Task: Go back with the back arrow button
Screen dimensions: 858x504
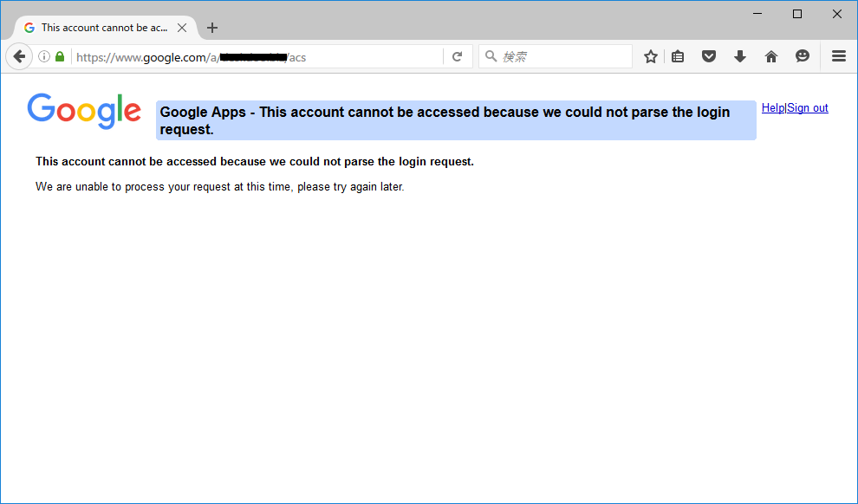Action: pyautogui.click(x=19, y=56)
